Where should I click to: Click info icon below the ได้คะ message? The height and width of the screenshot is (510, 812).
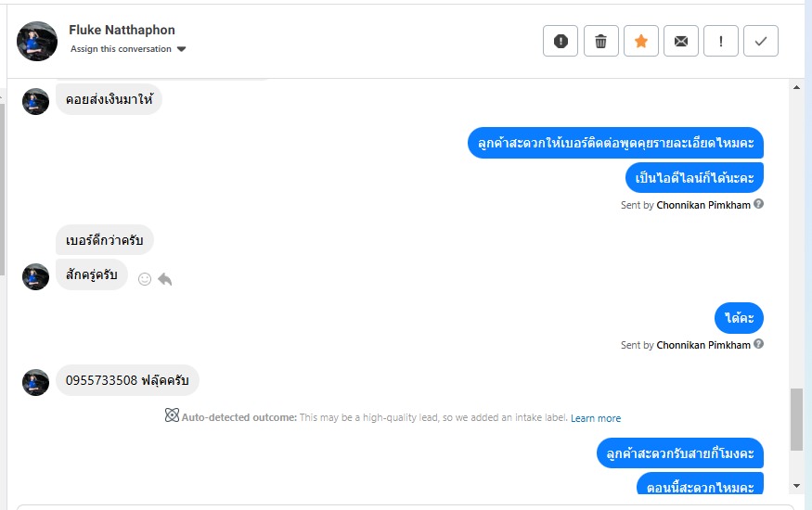(x=759, y=344)
